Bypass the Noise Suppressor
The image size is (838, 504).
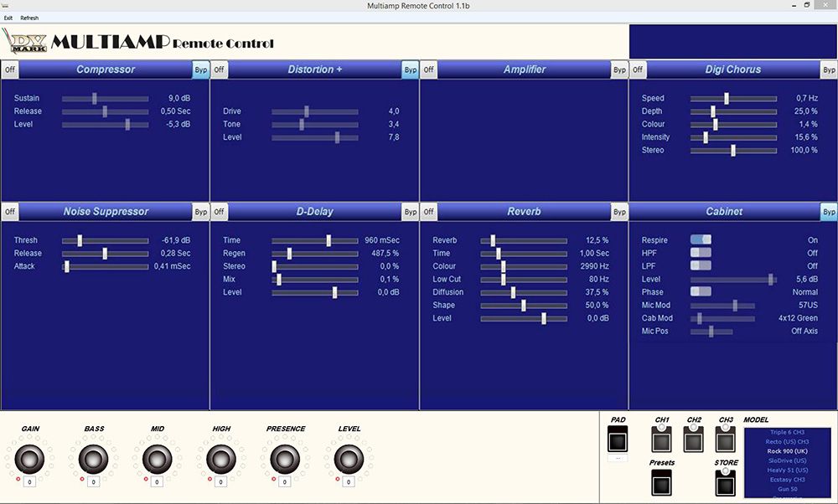click(x=201, y=212)
